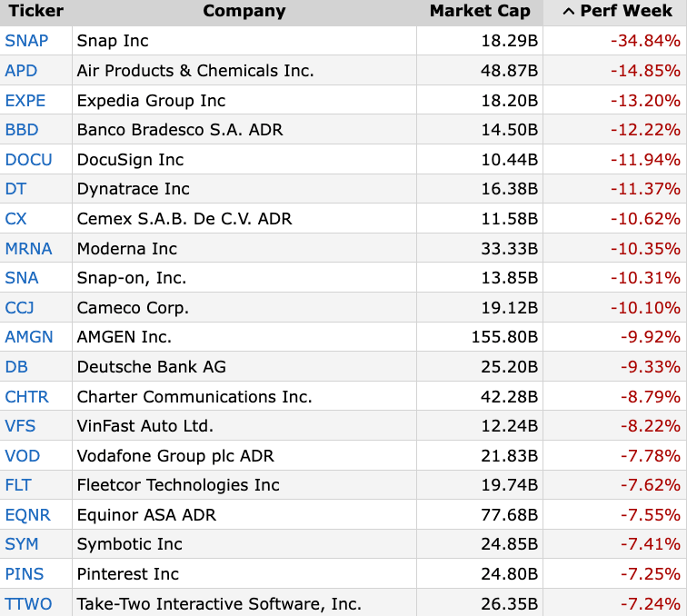Select the DOCU ticker link
The width and height of the screenshot is (687, 616).
coord(28,160)
